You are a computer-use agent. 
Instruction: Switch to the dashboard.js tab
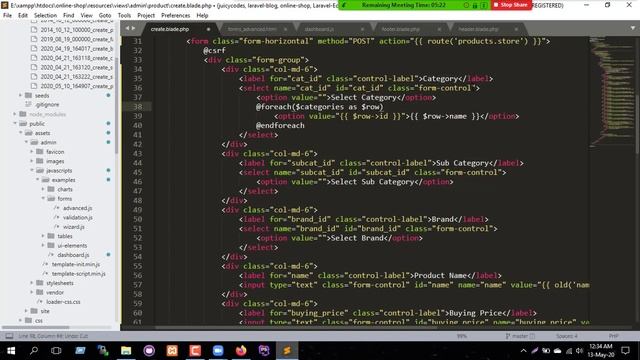coord(319,29)
